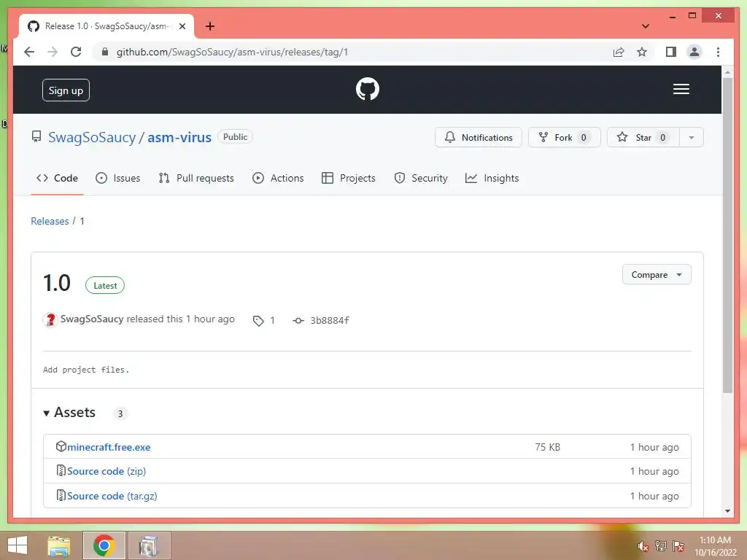Click the Notifications button
The width and height of the screenshot is (747, 560).
coord(479,137)
